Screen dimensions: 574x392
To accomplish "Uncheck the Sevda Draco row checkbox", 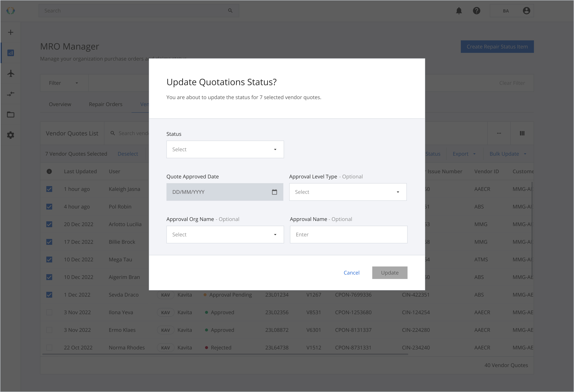I will pyautogui.click(x=49, y=295).
